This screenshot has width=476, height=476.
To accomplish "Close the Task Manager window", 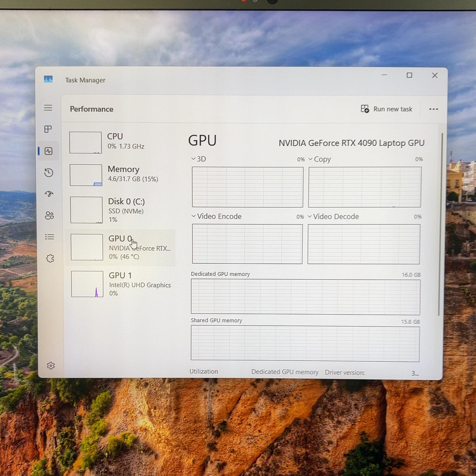I will (435, 75).
